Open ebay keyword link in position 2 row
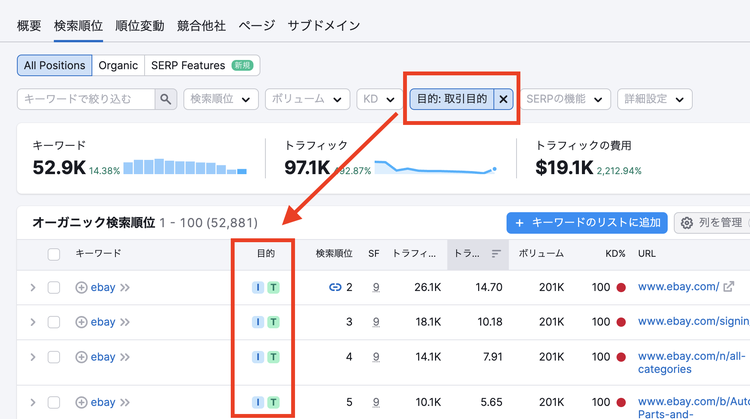 [x=103, y=287]
